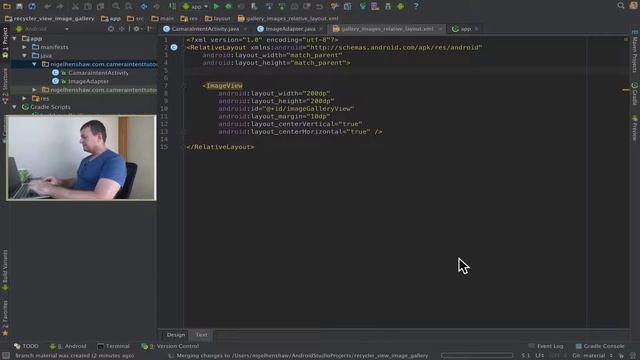Click the Undo arrow icon
The width and height of the screenshot is (640, 360).
pyautogui.click(x=47, y=7)
